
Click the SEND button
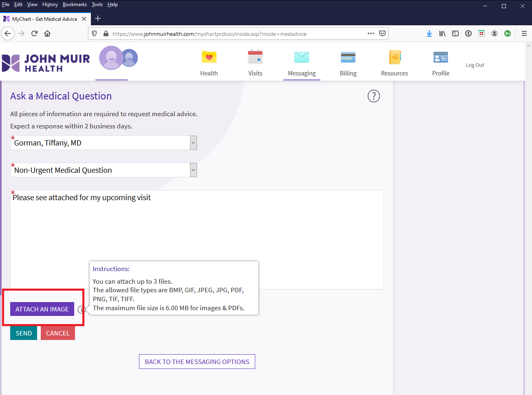pyautogui.click(x=23, y=333)
